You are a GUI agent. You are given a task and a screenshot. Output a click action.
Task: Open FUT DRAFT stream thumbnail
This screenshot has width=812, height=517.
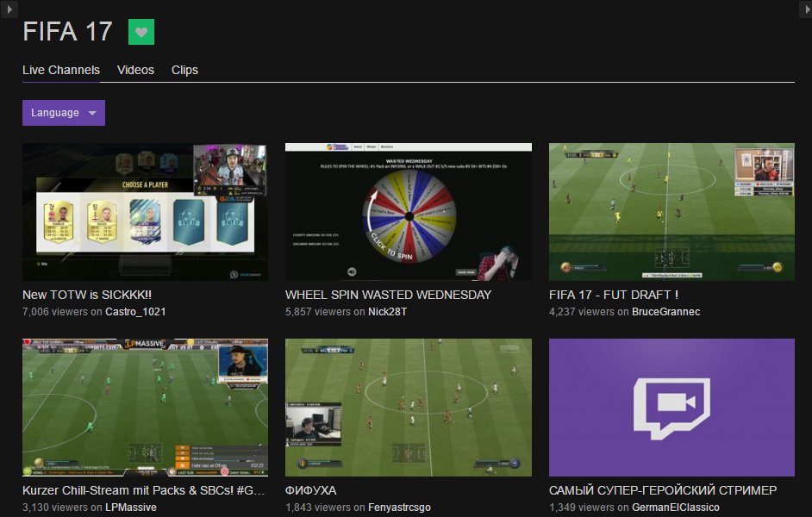tap(671, 212)
